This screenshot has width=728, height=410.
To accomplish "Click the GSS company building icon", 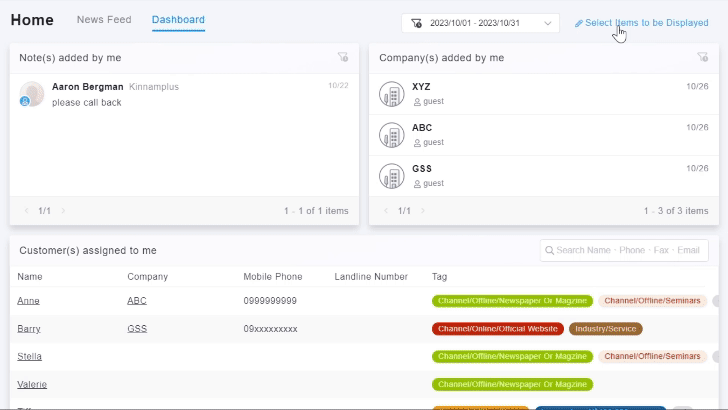I will 392,176.
